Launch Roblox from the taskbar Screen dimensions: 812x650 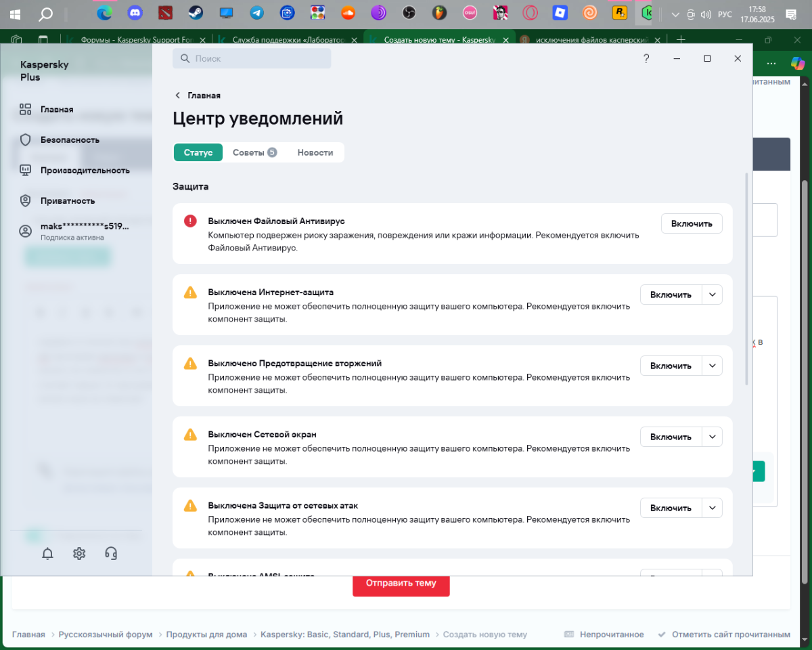(x=560, y=13)
